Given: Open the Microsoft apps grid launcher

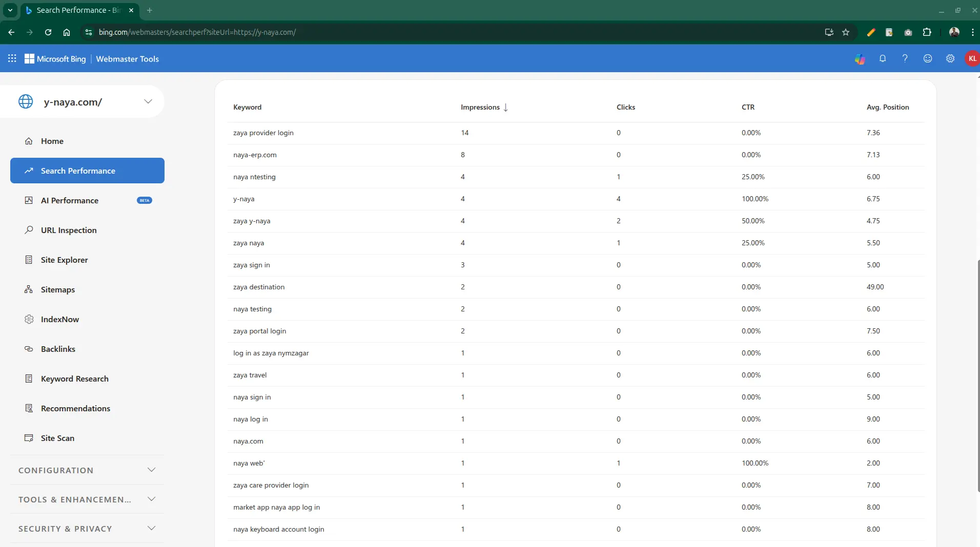Looking at the screenshot, I should click(12, 58).
